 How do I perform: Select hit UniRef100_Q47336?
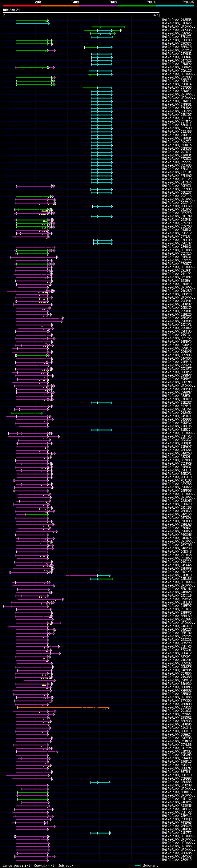tap(177, 30)
